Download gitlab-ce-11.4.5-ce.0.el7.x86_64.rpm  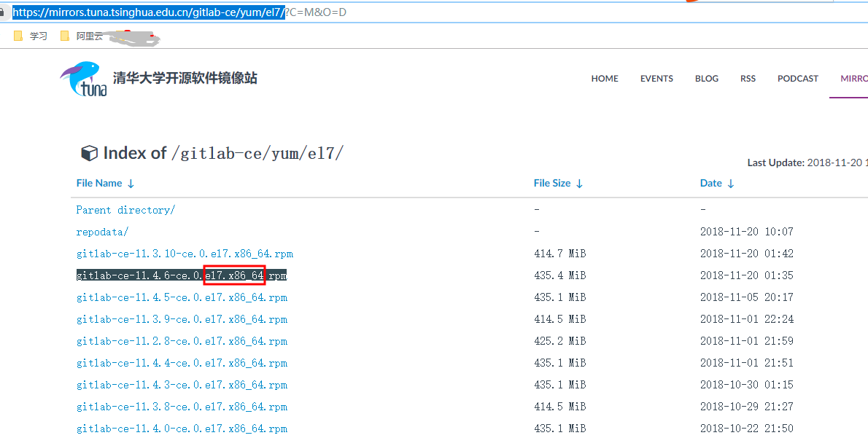coord(182,297)
